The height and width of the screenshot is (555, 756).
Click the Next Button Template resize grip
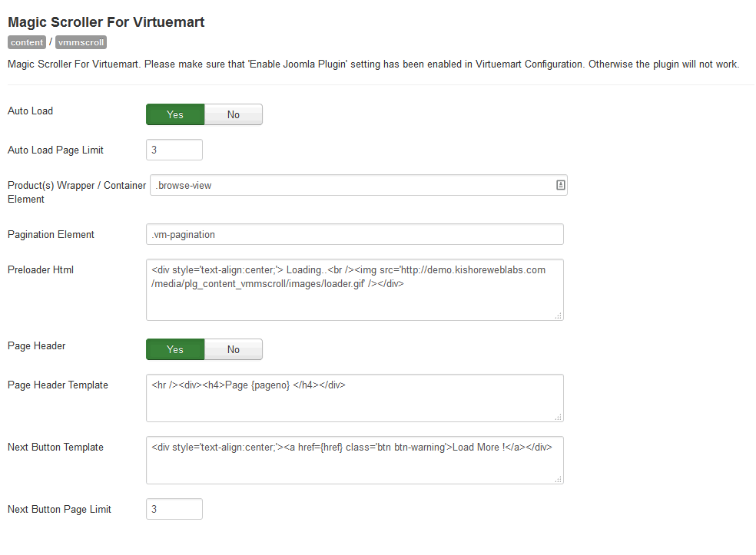point(559,479)
